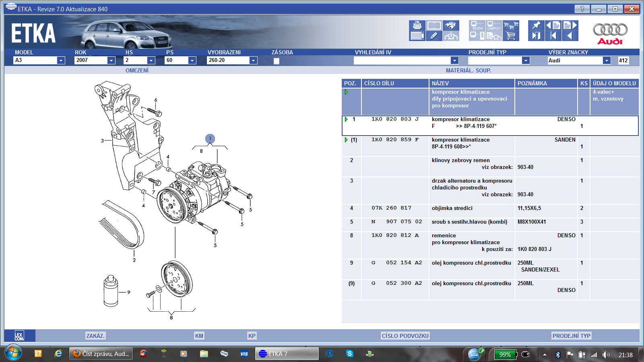Image resolution: width=644 pixels, height=362 pixels.
Task: Expand the row for part 1K0 820 803 J
Action: pos(346,119)
